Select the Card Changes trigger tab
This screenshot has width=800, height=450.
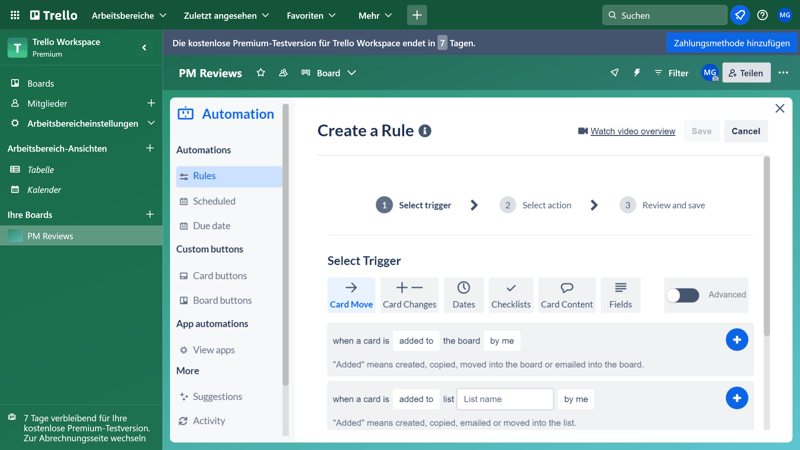(x=409, y=294)
